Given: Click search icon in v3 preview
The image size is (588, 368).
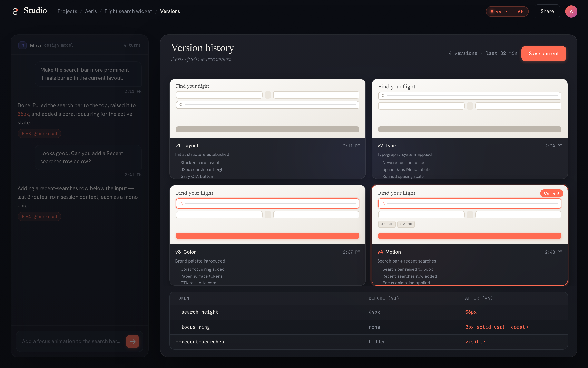Looking at the screenshot, I should [181, 203].
